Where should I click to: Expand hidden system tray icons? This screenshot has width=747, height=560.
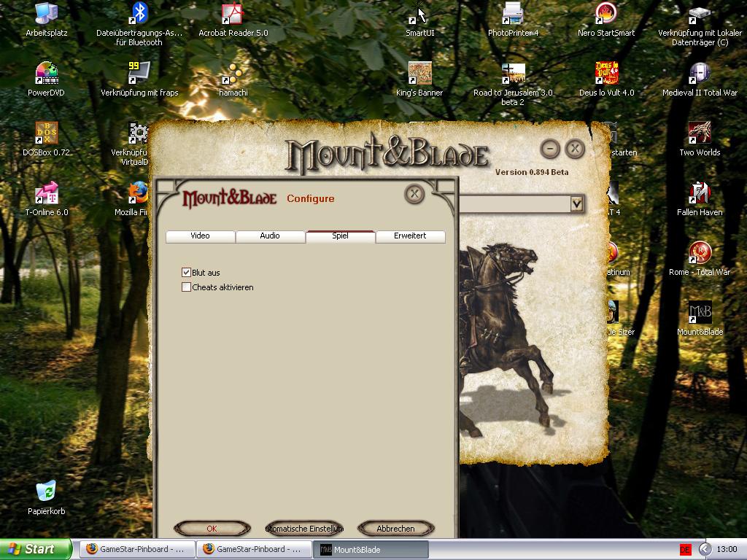click(704, 550)
